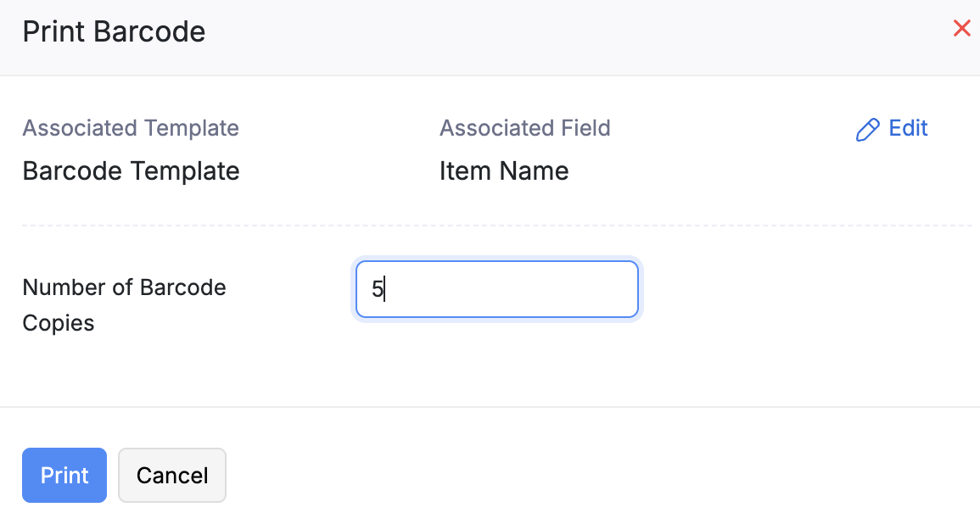The width and height of the screenshot is (980, 524).
Task: Click the Associated Template label
Action: (x=131, y=128)
